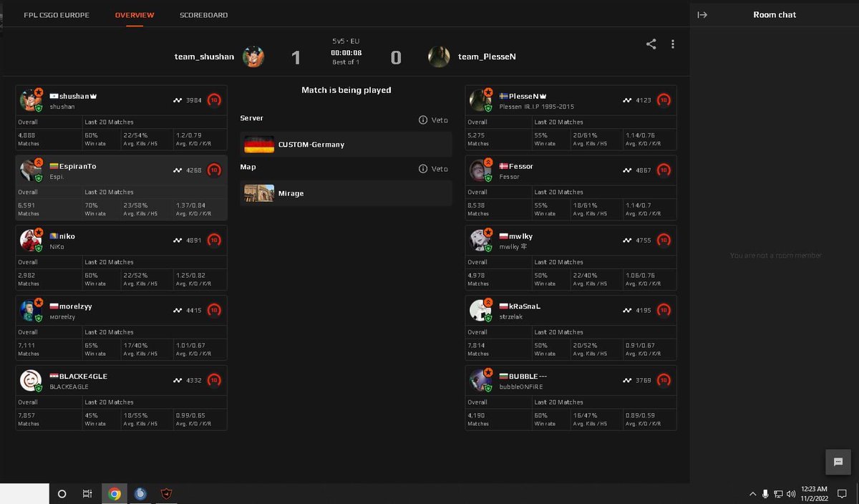Open kRaSnaL's profile name link

click(x=525, y=306)
